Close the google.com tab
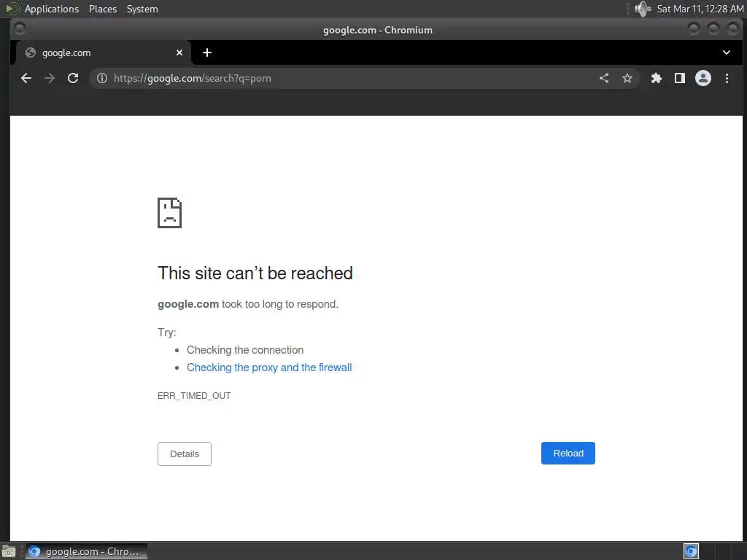 (x=179, y=52)
